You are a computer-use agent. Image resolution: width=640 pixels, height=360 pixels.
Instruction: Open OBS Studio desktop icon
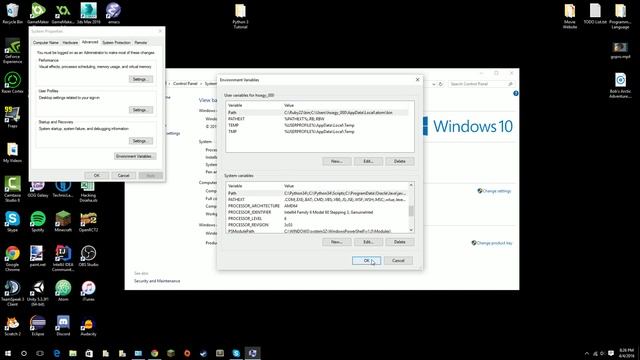point(89,256)
